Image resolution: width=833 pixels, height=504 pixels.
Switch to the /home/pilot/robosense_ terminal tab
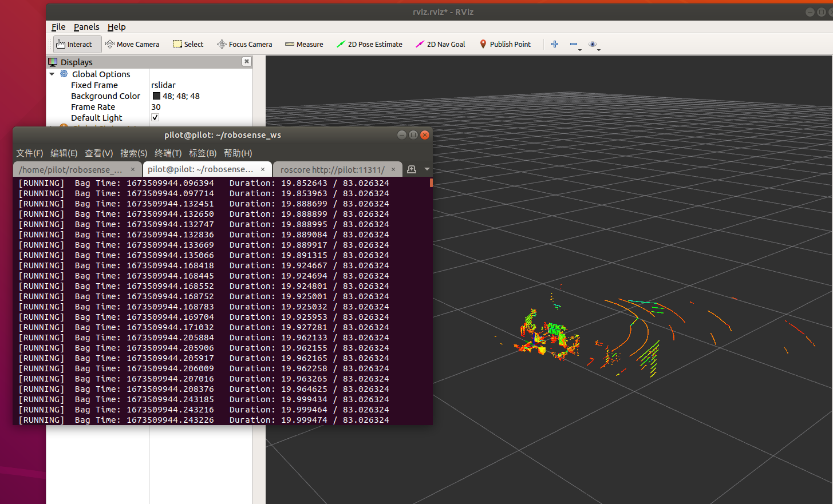pyautogui.click(x=70, y=169)
